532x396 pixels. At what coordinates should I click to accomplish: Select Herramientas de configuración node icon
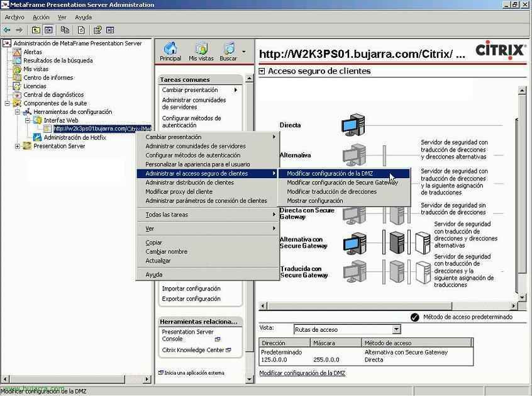click(27, 111)
